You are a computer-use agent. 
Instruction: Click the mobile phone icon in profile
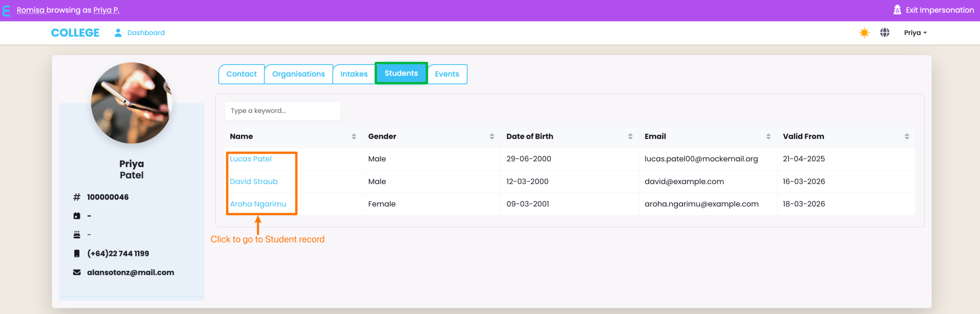pos(77,254)
